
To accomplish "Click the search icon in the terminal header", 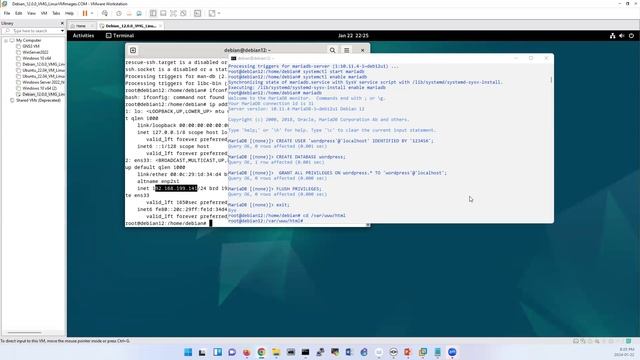I will click(332, 50).
